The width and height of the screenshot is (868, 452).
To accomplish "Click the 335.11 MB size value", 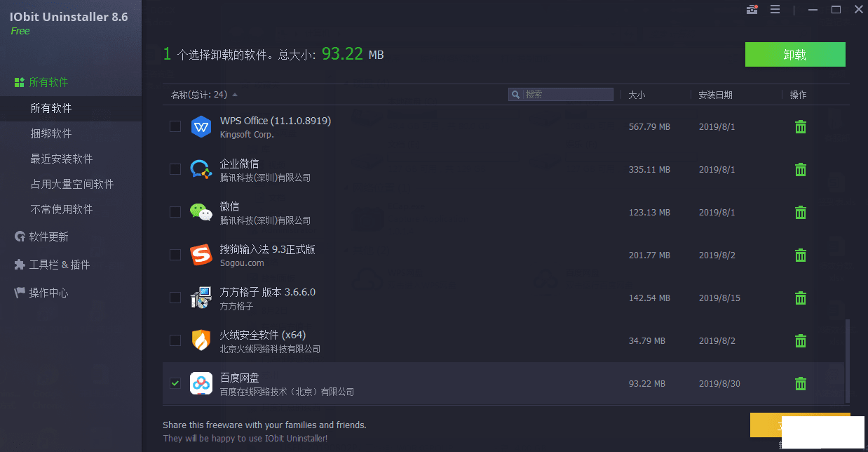I will tap(649, 170).
